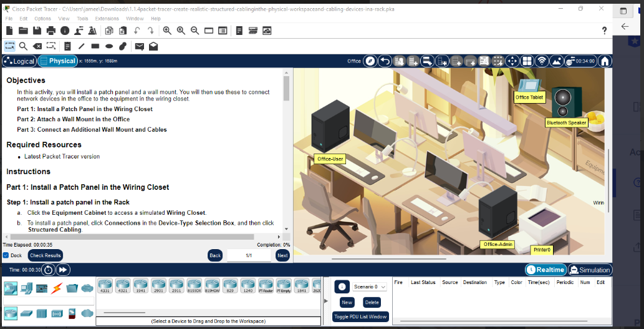Click the Check Results button
The image size is (644, 329).
45,255
